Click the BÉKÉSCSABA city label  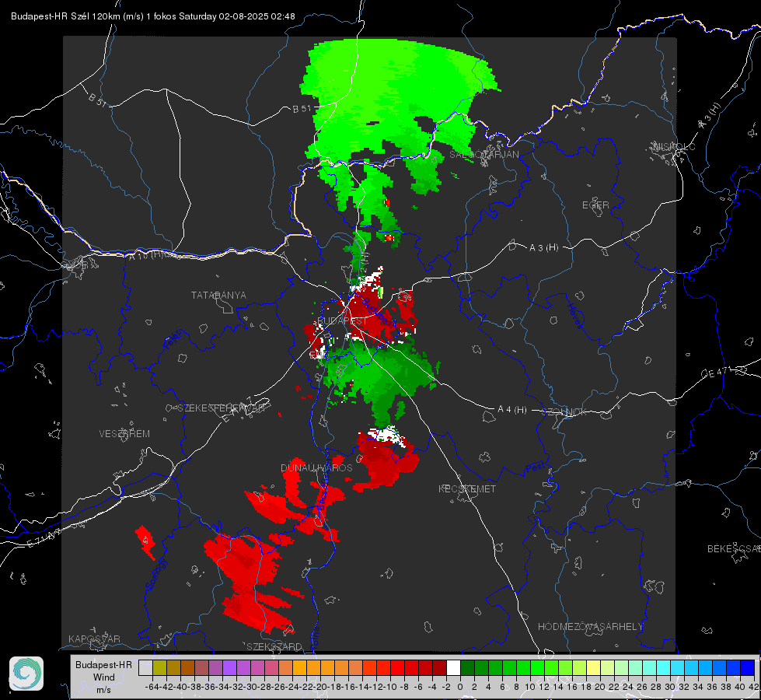(x=734, y=549)
